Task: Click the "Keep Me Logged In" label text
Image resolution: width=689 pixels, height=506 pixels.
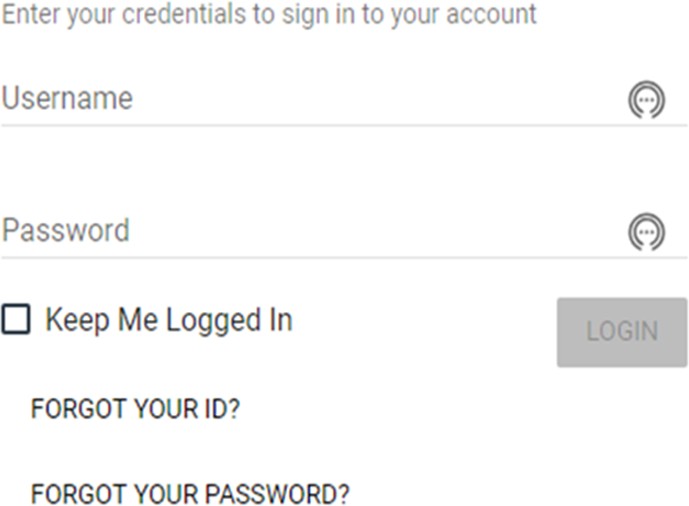Action: tap(169, 320)
